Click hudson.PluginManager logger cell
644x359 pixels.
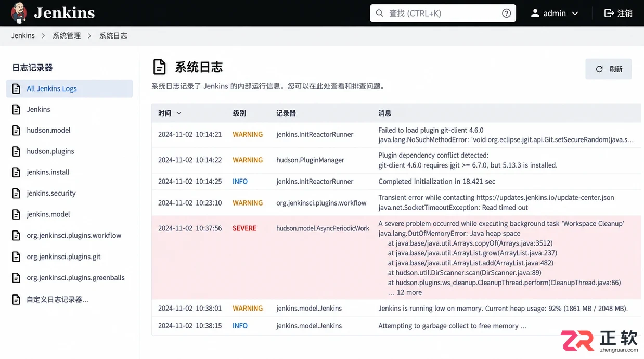pyautogui.click(x=310, y=160)
